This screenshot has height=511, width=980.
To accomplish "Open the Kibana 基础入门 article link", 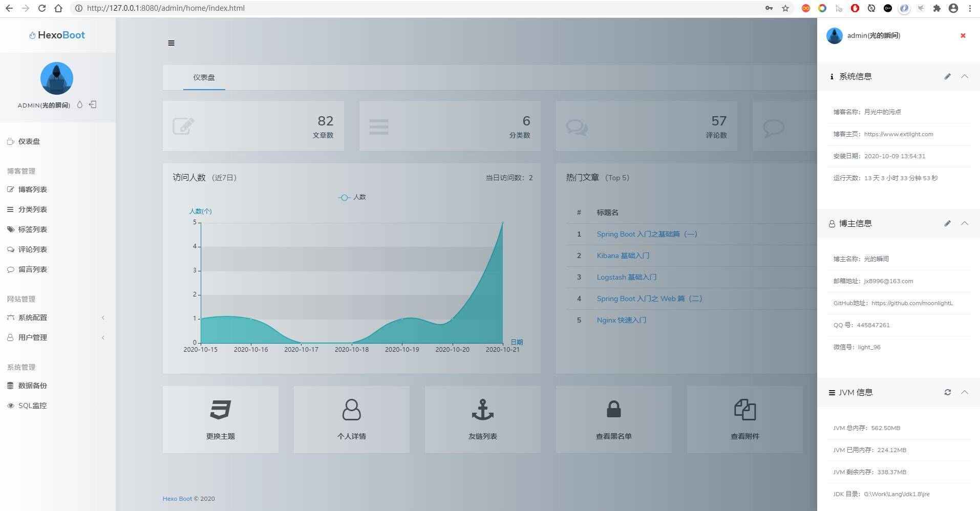I will (x=623, y=255).
